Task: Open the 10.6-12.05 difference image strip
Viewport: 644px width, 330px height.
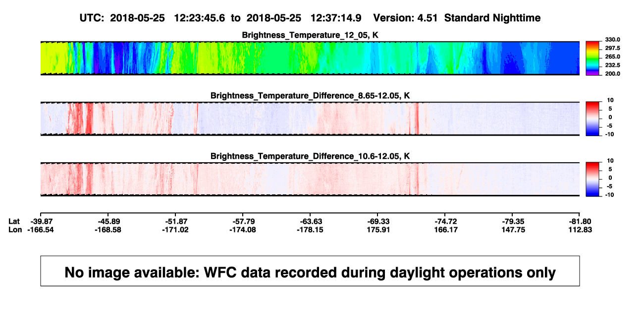Action: tap(310, 180)
